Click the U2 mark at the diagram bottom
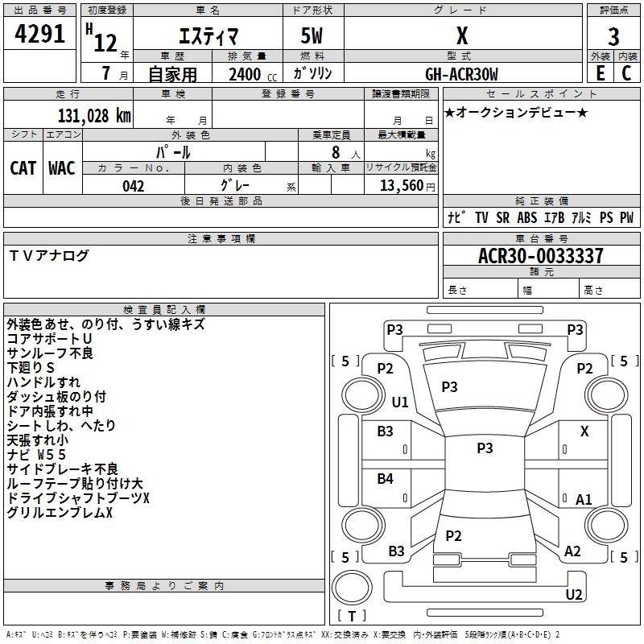The width and height of the screenshot is (644, 644). coord(574,595)
